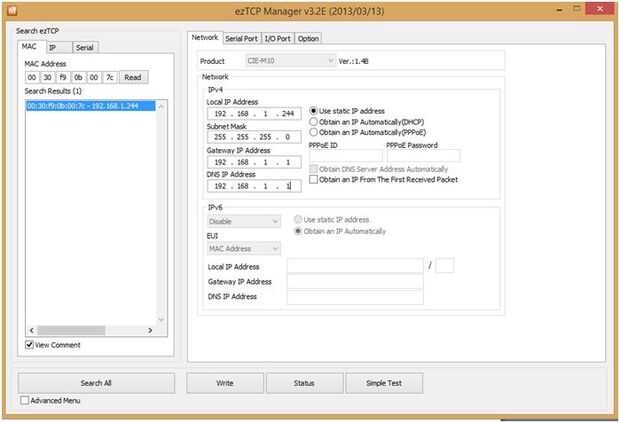Image resolution: width=620 pixels, height=423 pixels.
Task: Click the PPPoE ID field
Action: coord(346,156)
